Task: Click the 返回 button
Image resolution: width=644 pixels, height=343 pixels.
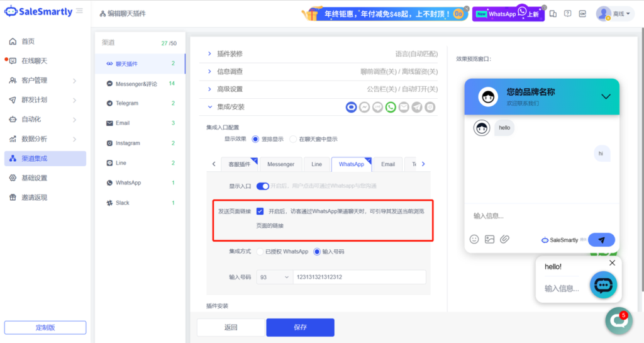Action: click(x=231, y=327)
